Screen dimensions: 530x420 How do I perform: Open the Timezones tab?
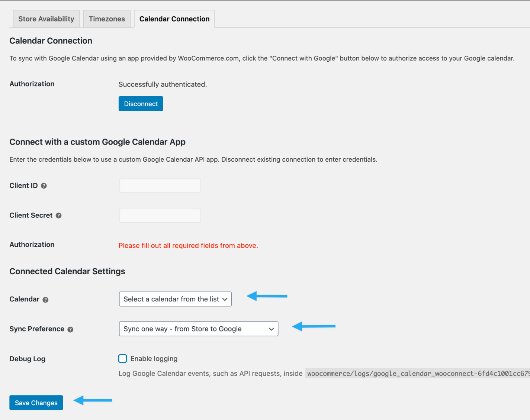(x=107, y=19)
